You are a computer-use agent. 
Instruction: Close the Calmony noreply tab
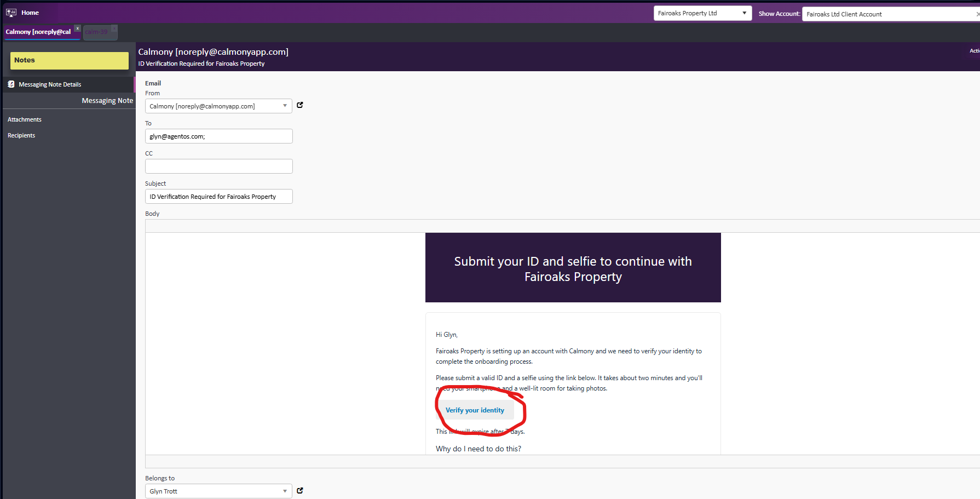tap(78, 28)
